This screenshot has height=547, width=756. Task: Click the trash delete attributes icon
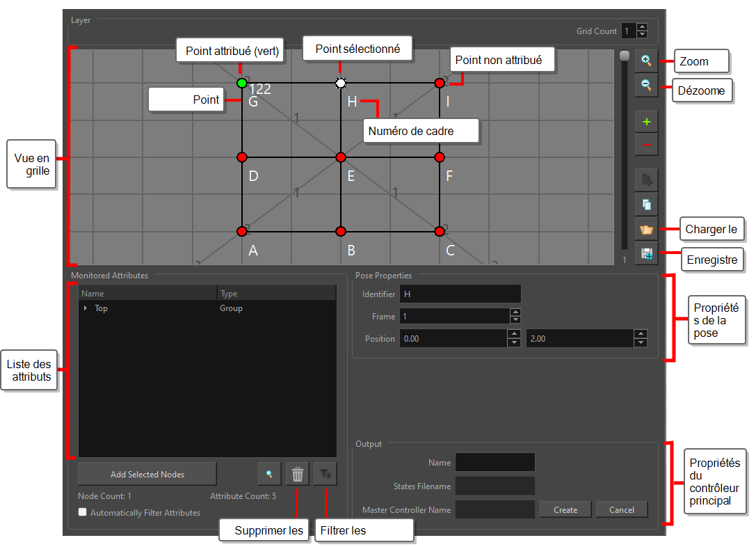298,475
